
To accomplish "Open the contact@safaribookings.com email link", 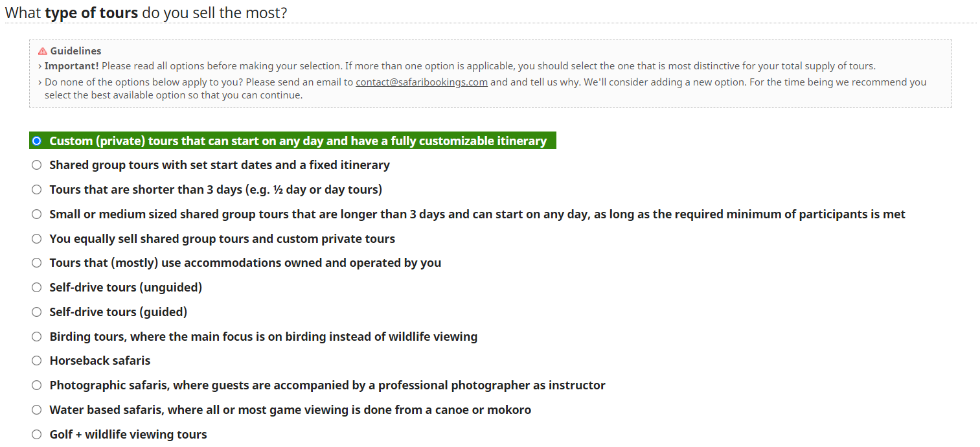I will pyautogui.click(x=421, y=82).
